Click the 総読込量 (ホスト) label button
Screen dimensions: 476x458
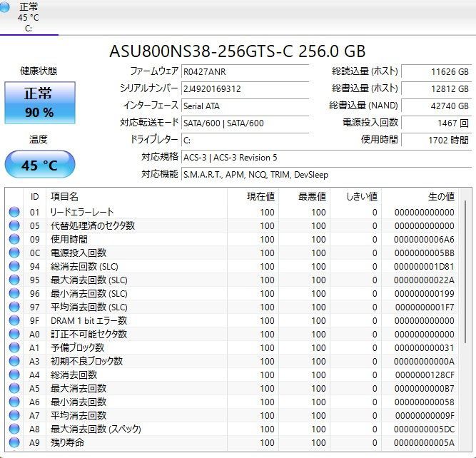click(x=365, y=71)
